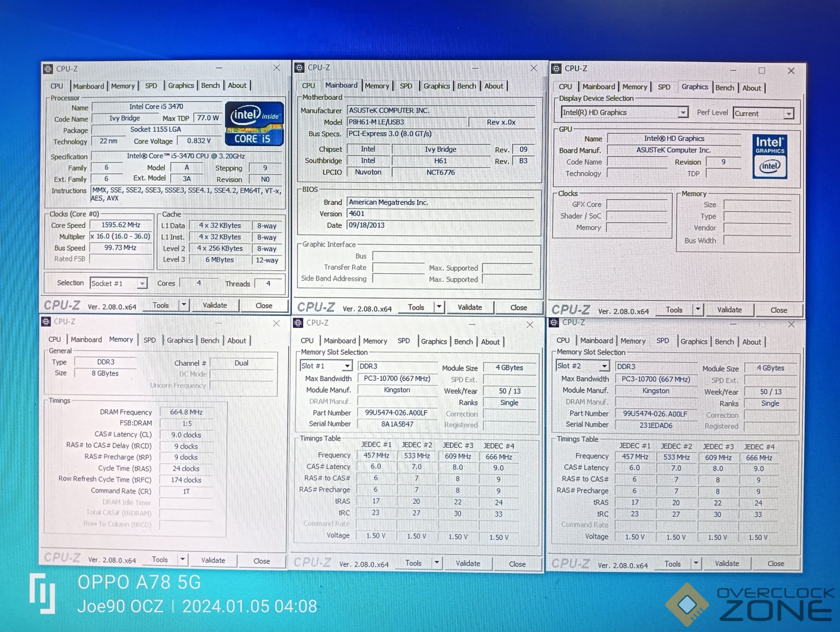The image size is (840, 632).
Task: Open About tab in Mainboard window
Action: pos(494,86)
